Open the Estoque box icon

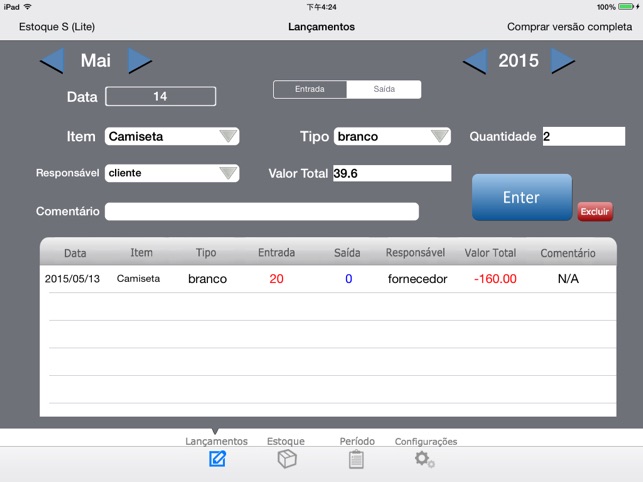pos(287,459)
